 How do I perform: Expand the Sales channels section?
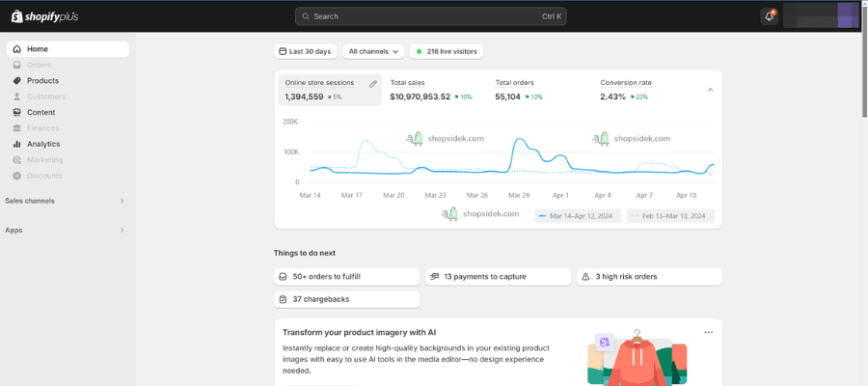tap(122, 201)
